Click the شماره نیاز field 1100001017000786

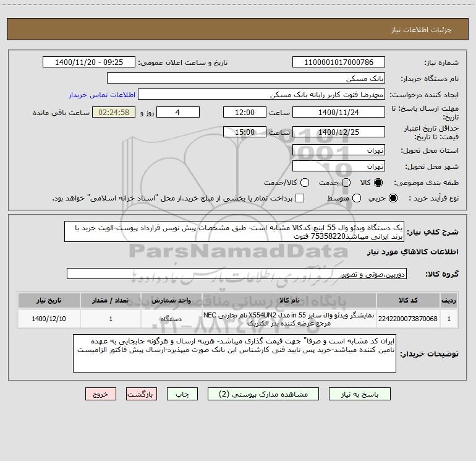pyautogui.click(x=339, y=62)
